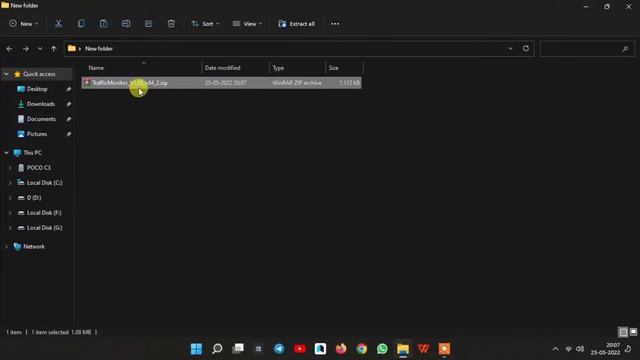Open Task View on taskbar
The width and height of the screenshot is (640, 360).
click(238, 349)
